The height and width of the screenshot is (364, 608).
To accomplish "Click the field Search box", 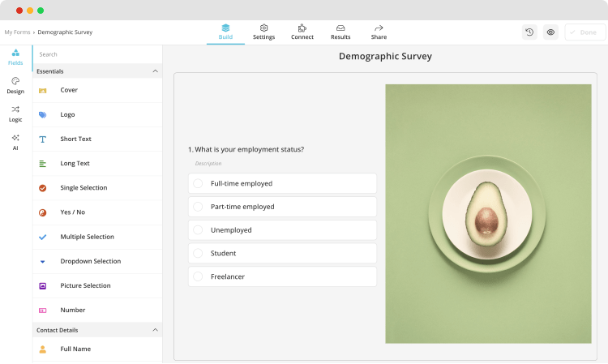I will 97,54.
